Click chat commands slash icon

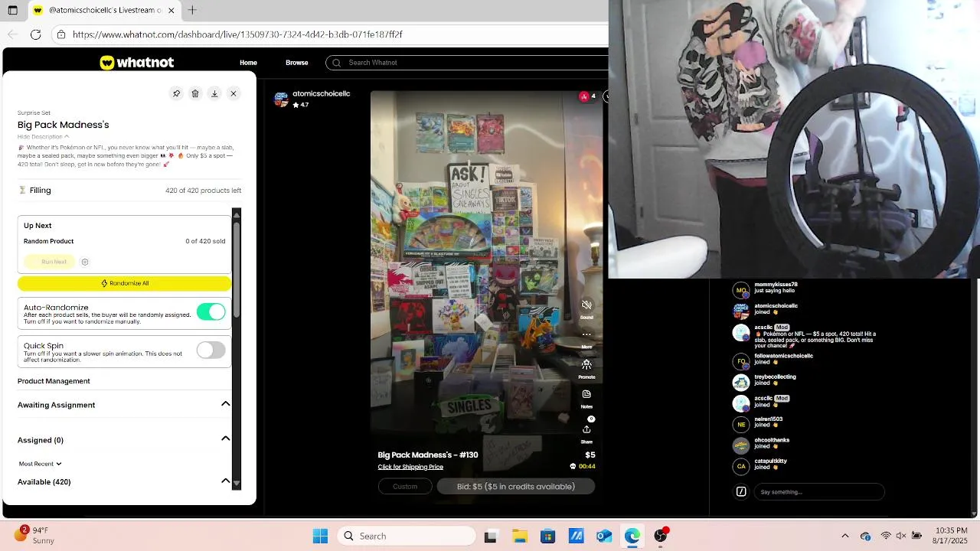(741, 492)
